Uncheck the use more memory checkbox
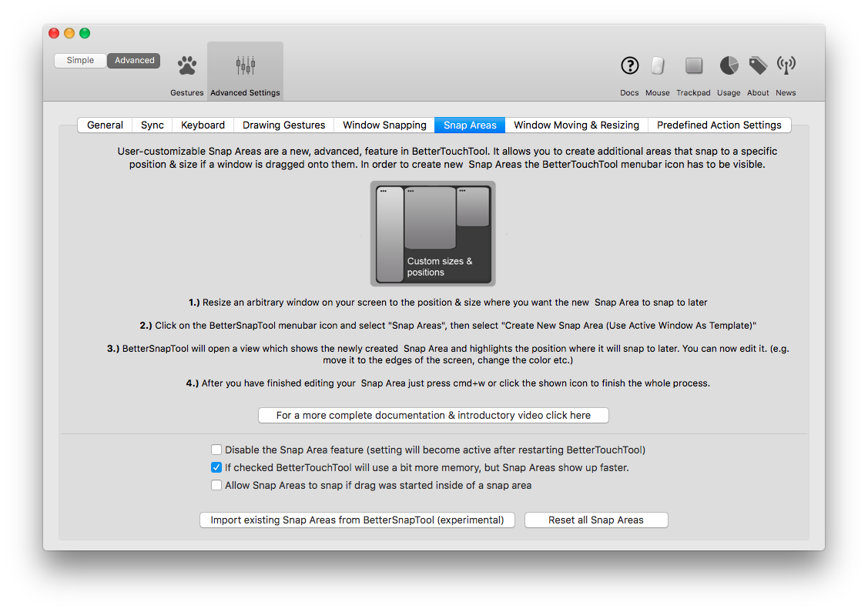Image resolution: width=868 pixels, height=612 pixels. click(x=216, y=467)
